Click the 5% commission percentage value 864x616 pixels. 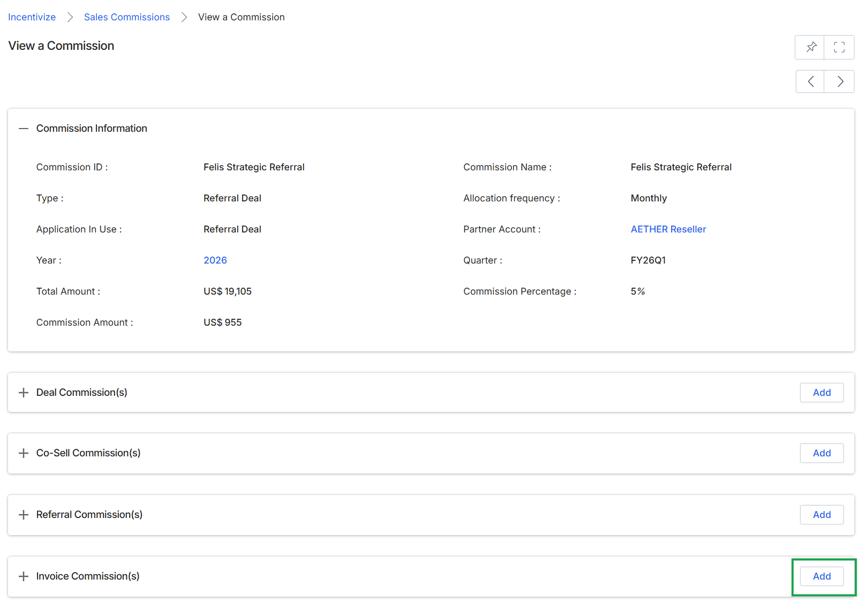pos(637,291)
